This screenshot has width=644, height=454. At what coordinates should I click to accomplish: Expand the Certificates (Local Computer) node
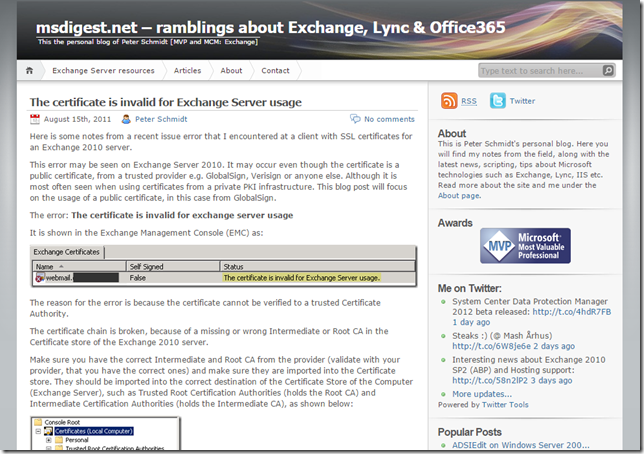coord(38,431)
